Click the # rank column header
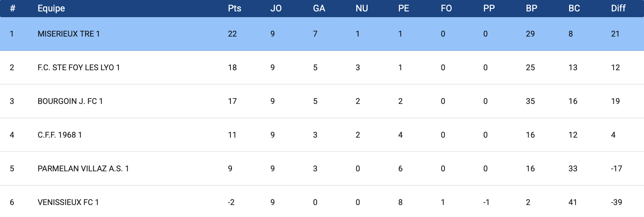 (x=13, y=8)
